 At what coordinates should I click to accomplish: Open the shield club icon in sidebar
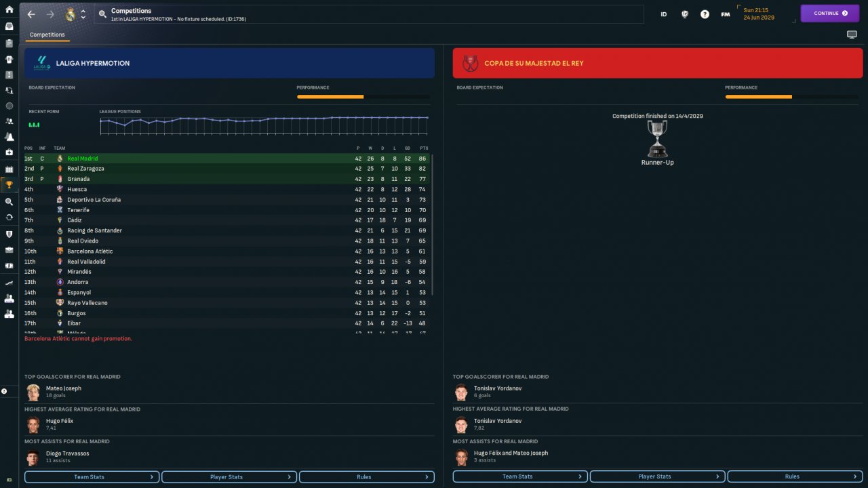click(9, 234)
